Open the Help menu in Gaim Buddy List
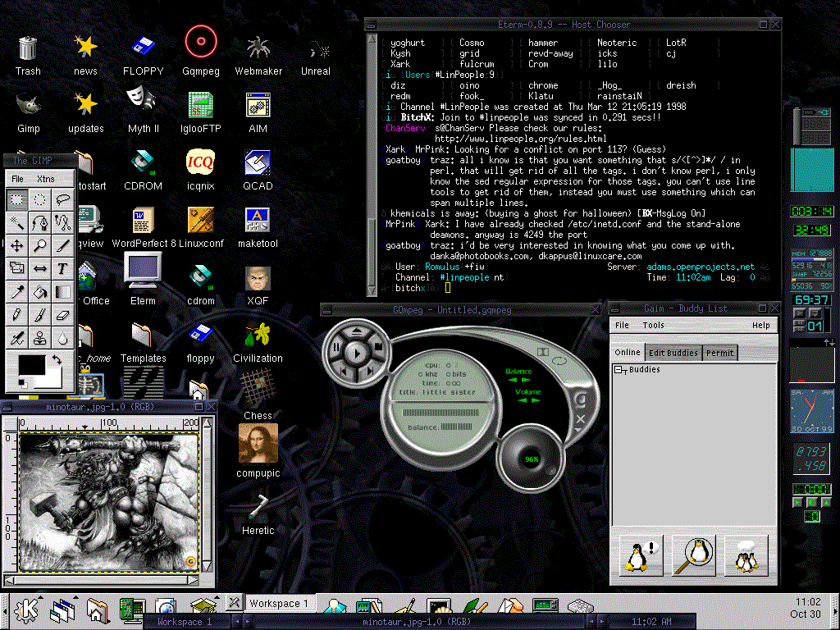 (x=760, y=325)
